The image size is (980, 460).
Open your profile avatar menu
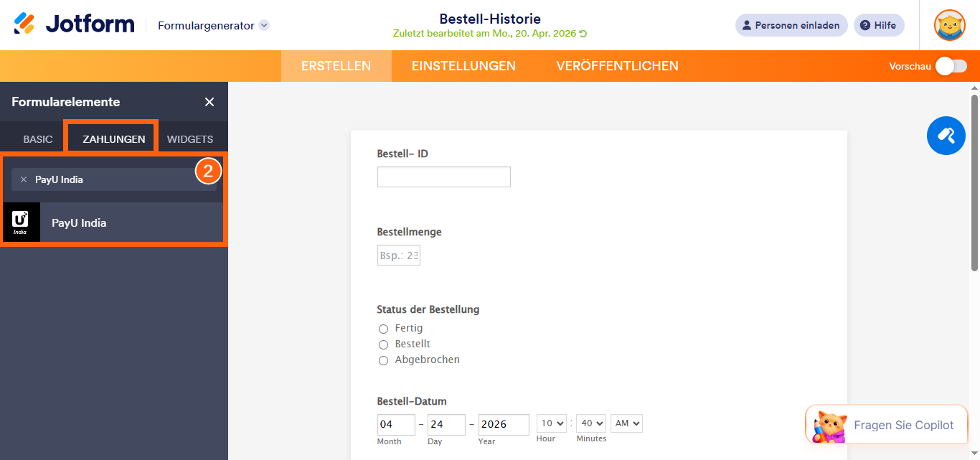click(x=949, y=24)
